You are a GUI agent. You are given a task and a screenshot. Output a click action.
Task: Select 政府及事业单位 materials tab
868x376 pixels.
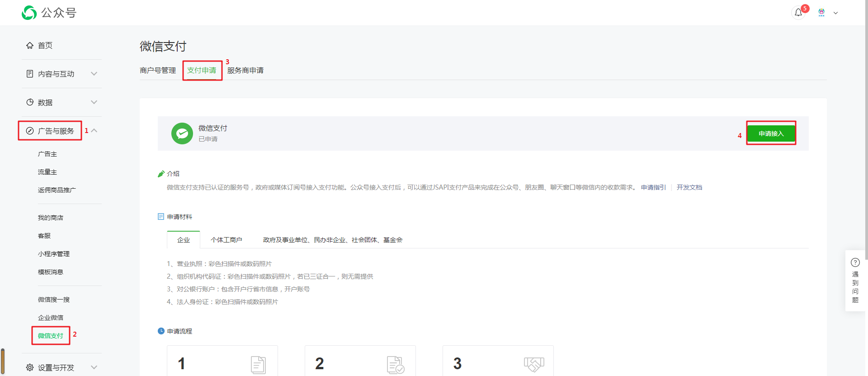[x=333, y=240]
